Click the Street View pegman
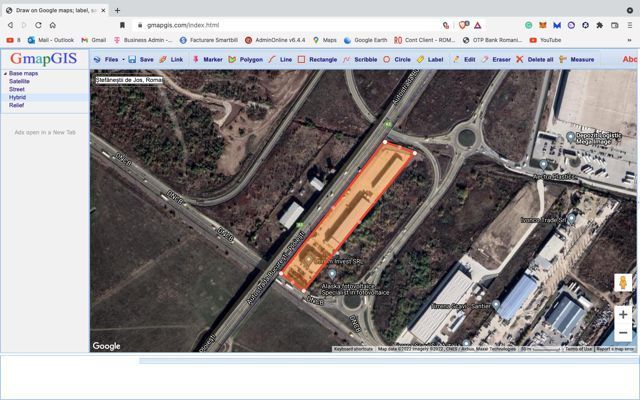Screen dimensions: 640x400 coord(623,282)
